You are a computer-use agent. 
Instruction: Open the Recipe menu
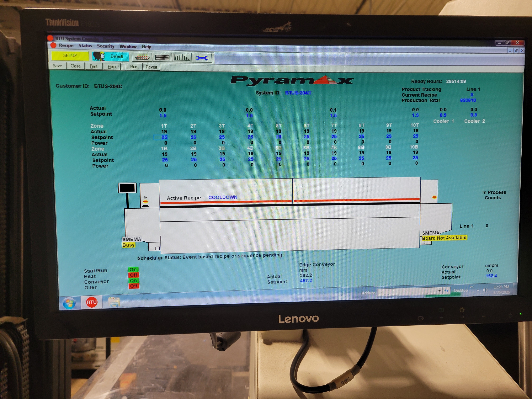(66, 46)
